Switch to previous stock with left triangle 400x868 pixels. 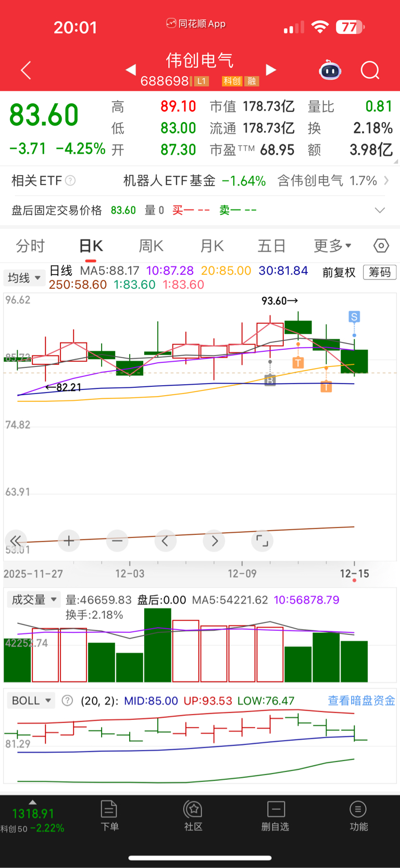click(x=131, y=69)
